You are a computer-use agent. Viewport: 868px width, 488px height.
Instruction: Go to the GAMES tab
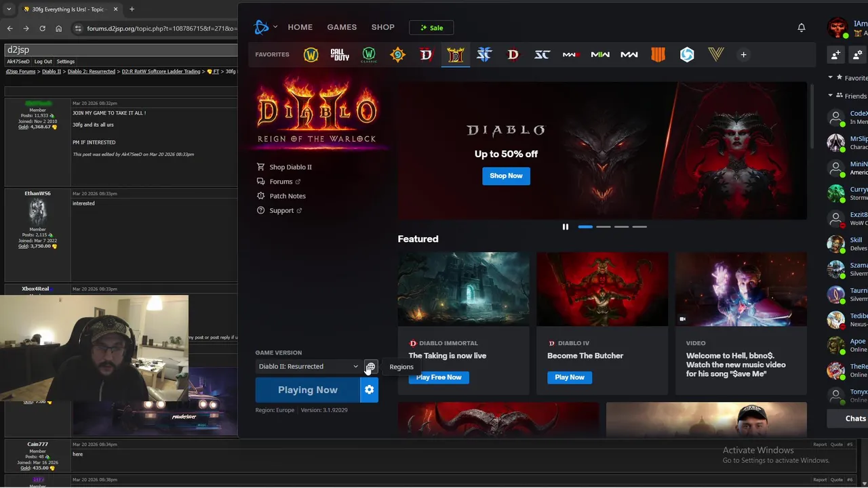tap(342, 27)
